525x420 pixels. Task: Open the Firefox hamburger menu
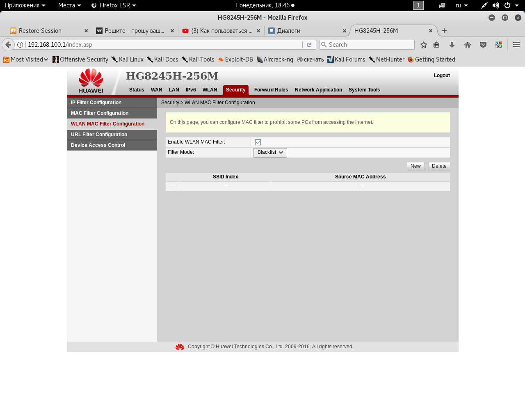pos(516,45)
